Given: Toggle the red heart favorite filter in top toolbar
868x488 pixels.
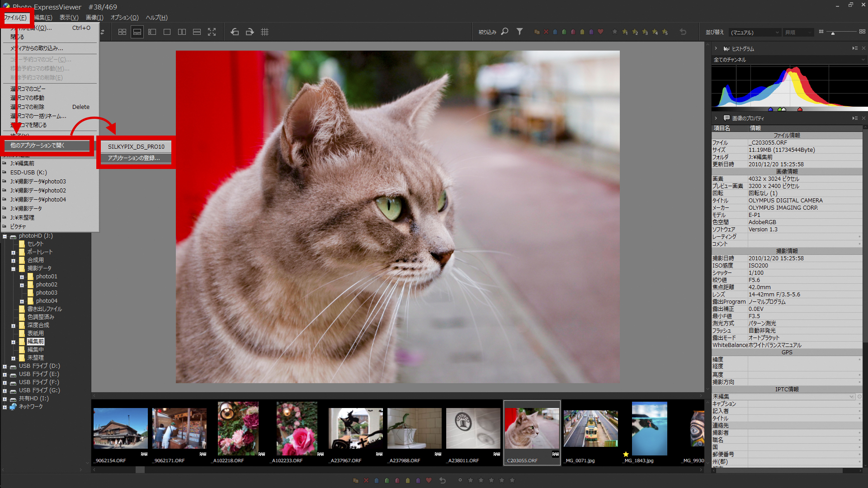Looking at the screenshot, I should (600, 32).
